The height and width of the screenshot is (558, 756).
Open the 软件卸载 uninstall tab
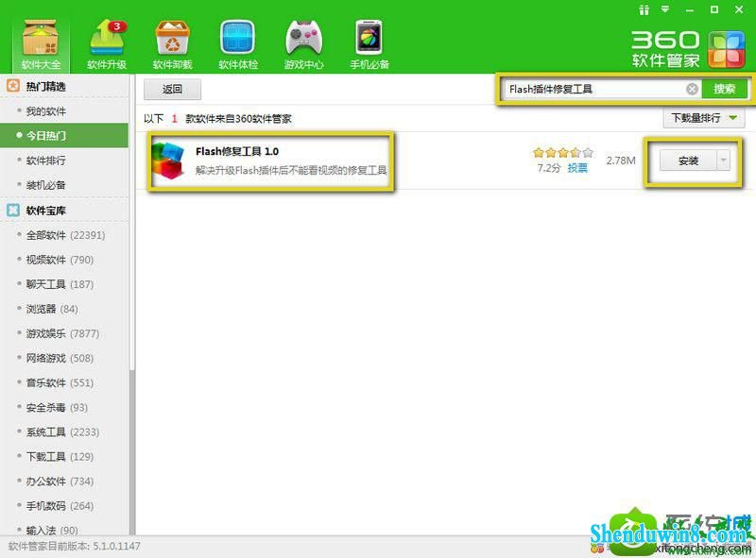tap(172, 44)
